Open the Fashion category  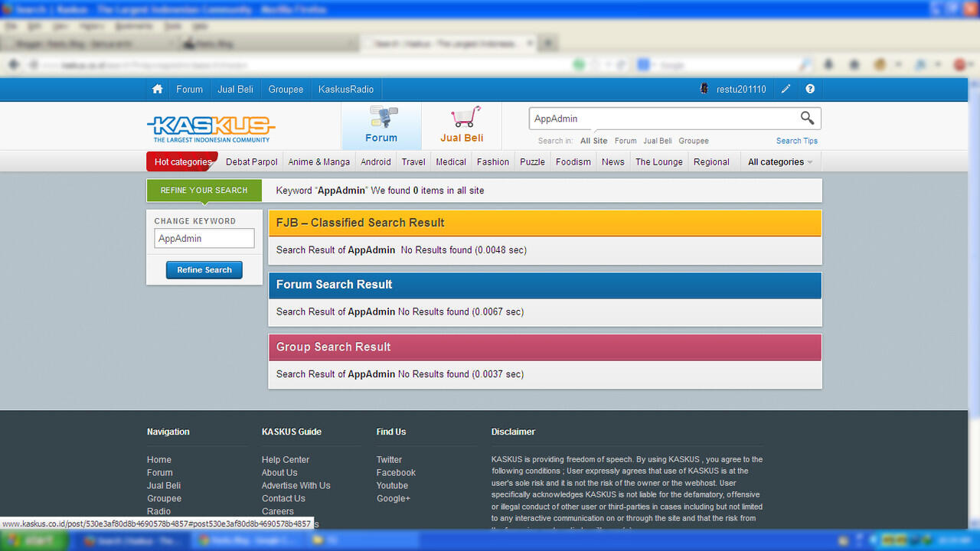493,162
